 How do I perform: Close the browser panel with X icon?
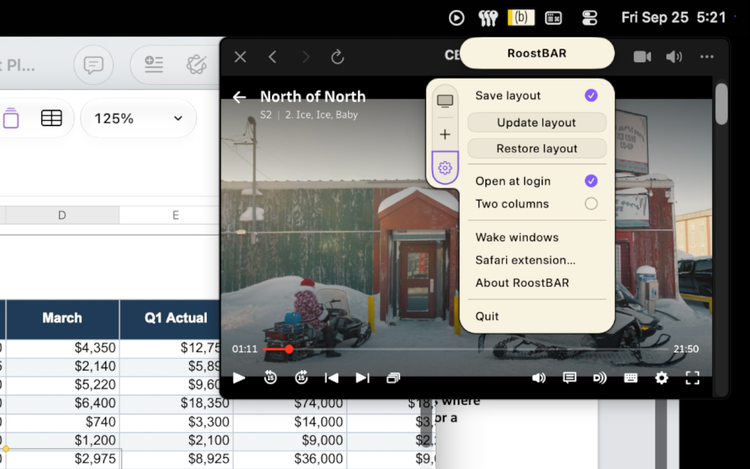pos(240,57)
